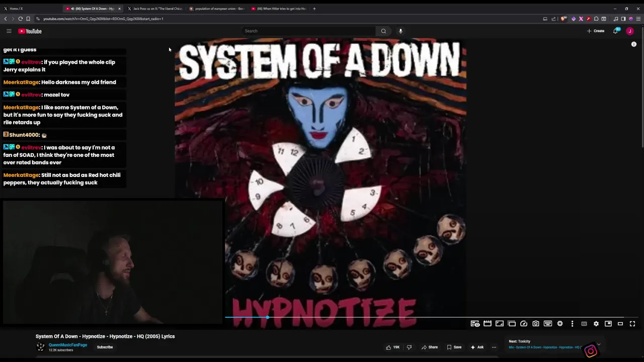
Task: Seek using the video progress bar
Action: 432,317
